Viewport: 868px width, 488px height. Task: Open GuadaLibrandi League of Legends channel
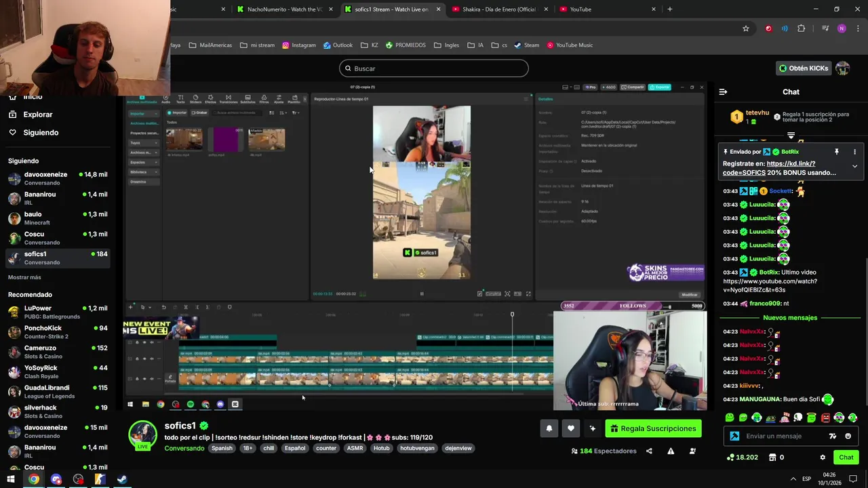coord(58,392)
